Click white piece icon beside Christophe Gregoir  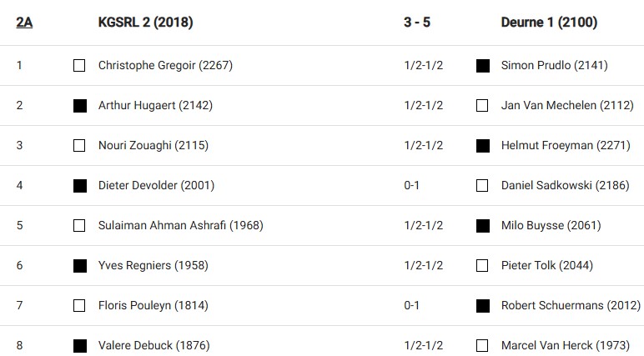(79, 66)
